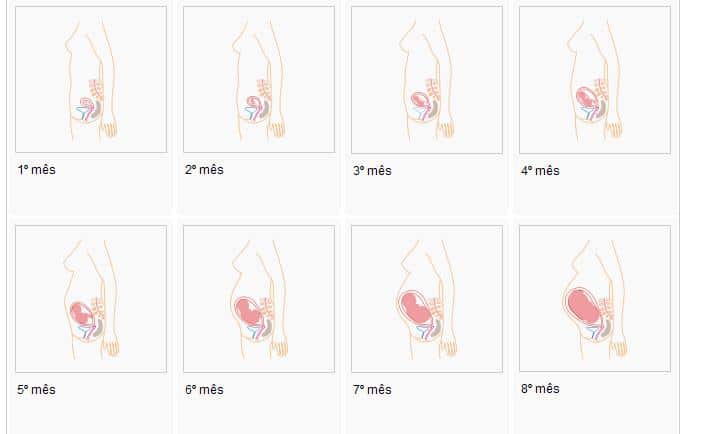This screenshot has height=434, width=706.
Task: Click the fetus in the 7º mês image
Action: coord(416,307)
